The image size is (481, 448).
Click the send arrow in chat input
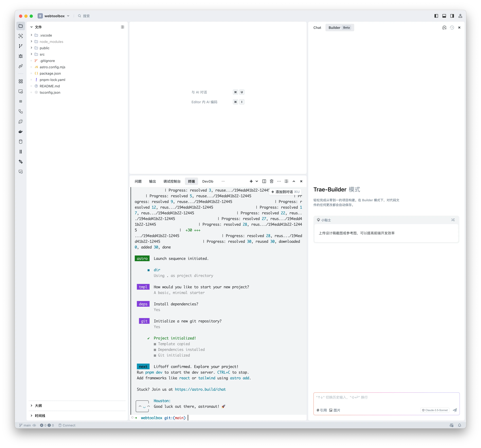point(455,410)
